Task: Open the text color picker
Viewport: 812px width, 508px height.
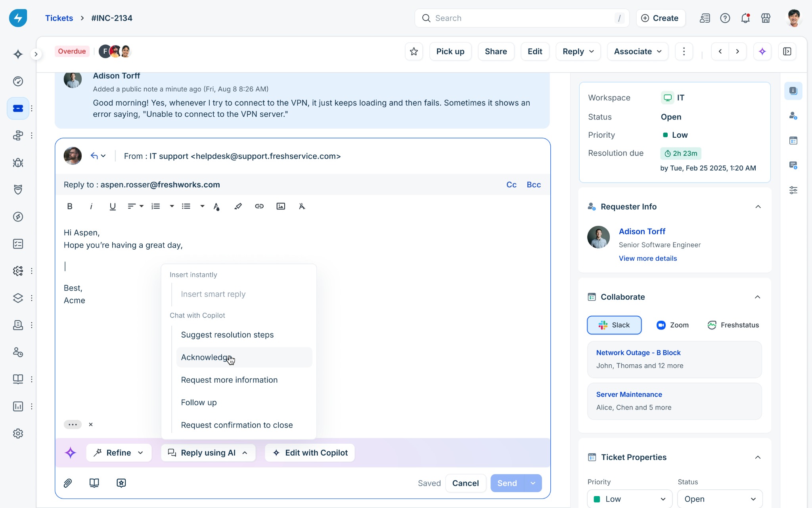Action: 216,206
